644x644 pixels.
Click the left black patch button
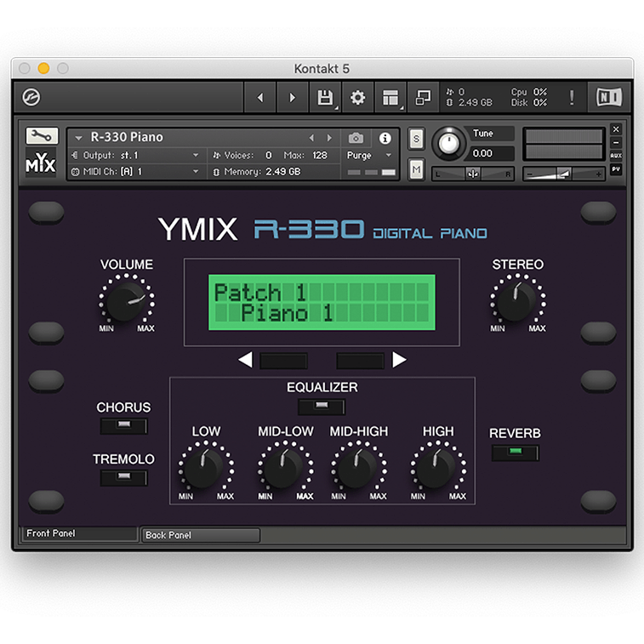tap(283, 361)
